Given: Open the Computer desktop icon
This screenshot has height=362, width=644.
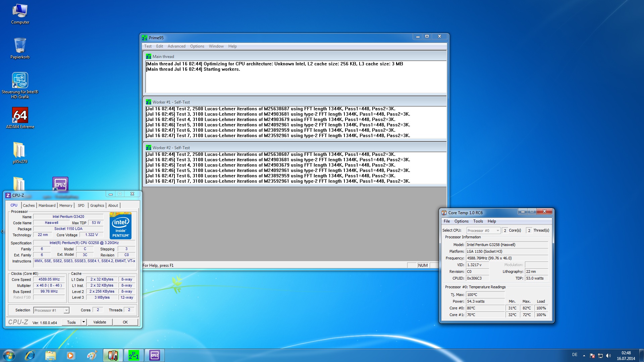Looking at the screenshot, I should 20,14.
